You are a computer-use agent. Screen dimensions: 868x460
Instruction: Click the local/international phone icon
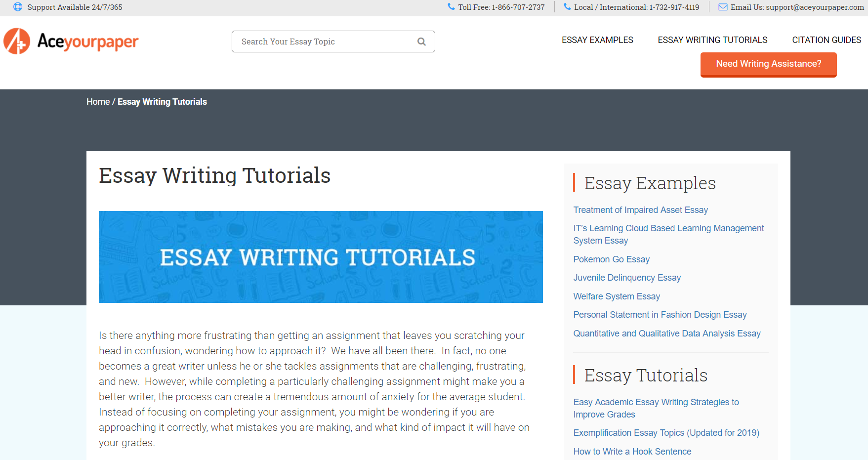click(x=567, y=7)
